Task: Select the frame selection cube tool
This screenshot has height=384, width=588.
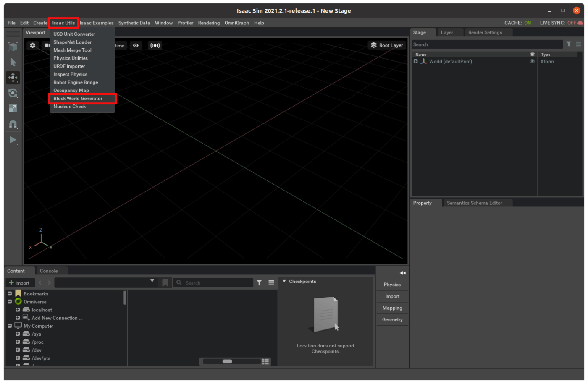Action: [x=13, y=47]
